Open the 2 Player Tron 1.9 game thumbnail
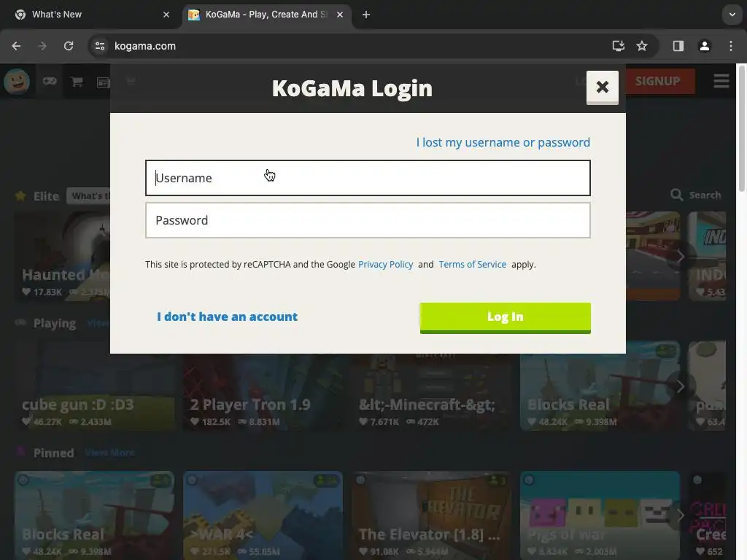 [263, 386]
